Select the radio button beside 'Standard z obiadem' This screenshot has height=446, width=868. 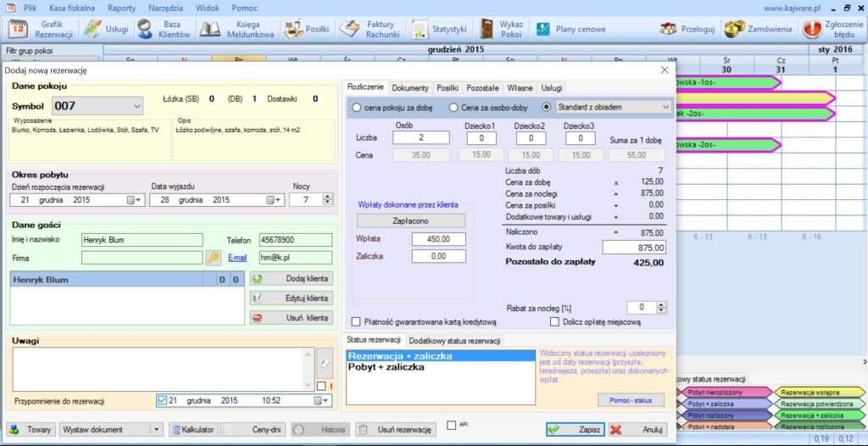(x=547, y=108)
